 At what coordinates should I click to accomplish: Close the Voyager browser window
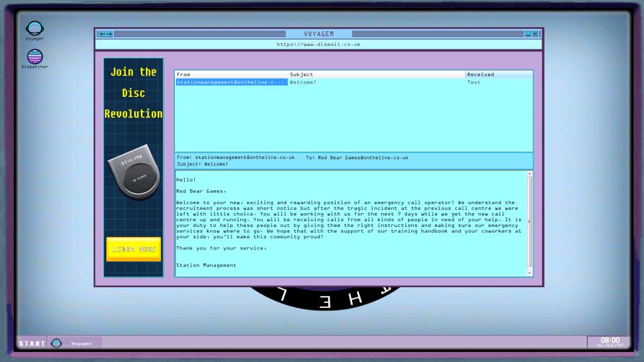click(535, 34)
